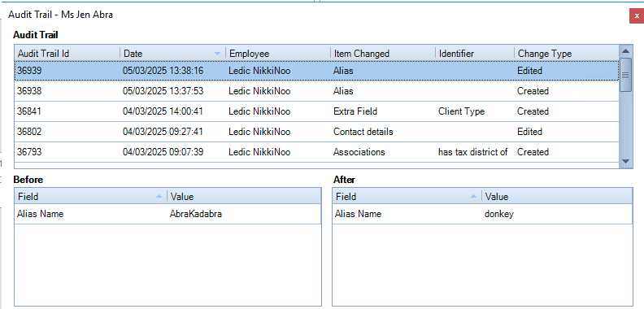
Task: Sort audit grid by Date column header
Action: [x=173, y=54]
